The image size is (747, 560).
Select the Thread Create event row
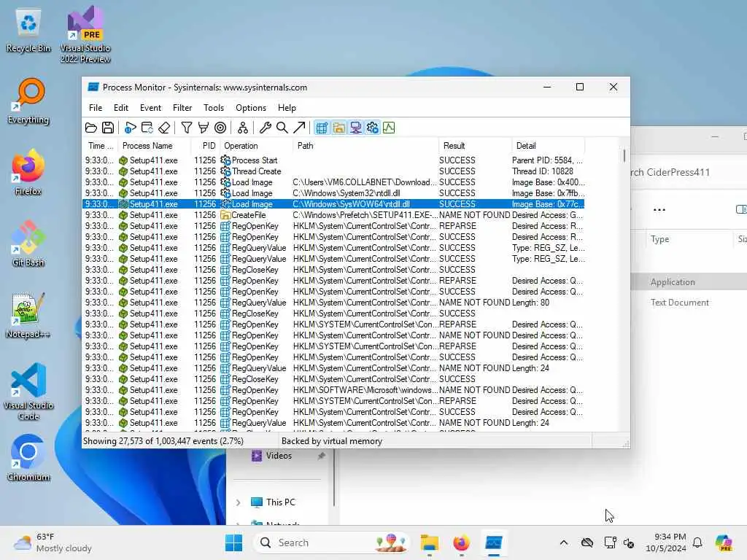pos(334,171)
